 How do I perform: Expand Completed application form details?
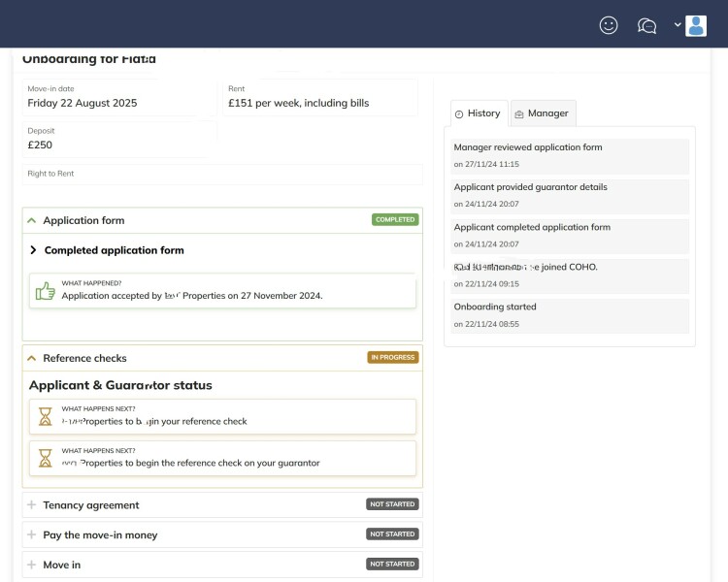click(33, 250)
